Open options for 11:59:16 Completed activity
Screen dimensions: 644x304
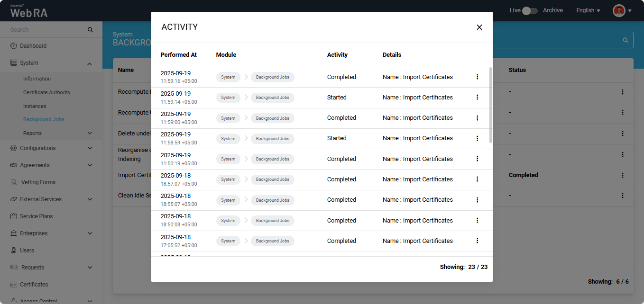coord(477,77)
